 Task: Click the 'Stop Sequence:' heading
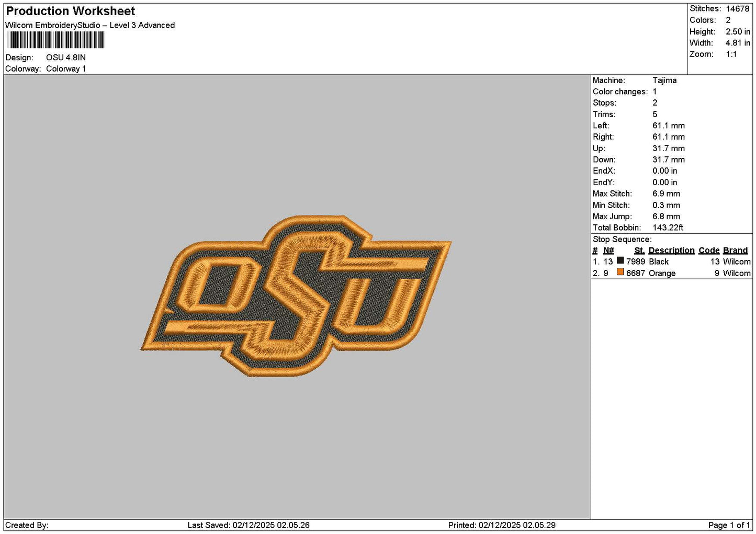click(622, 240)
